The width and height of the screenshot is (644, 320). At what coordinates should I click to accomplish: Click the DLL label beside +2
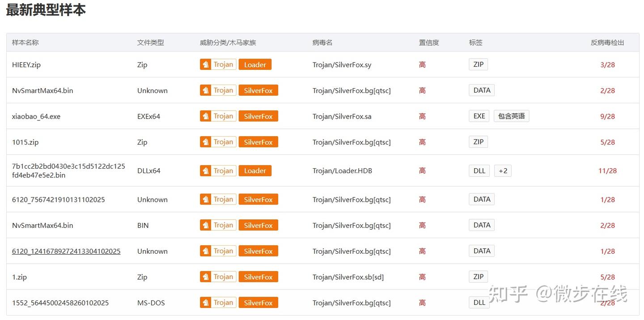pyautogui.click(x=479, y=171)
